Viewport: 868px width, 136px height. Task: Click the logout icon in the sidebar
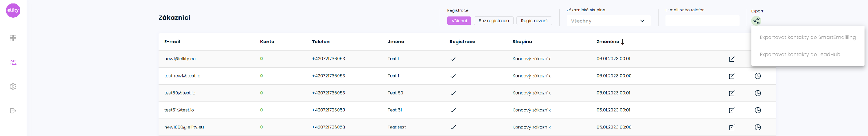tap(13, 111)
